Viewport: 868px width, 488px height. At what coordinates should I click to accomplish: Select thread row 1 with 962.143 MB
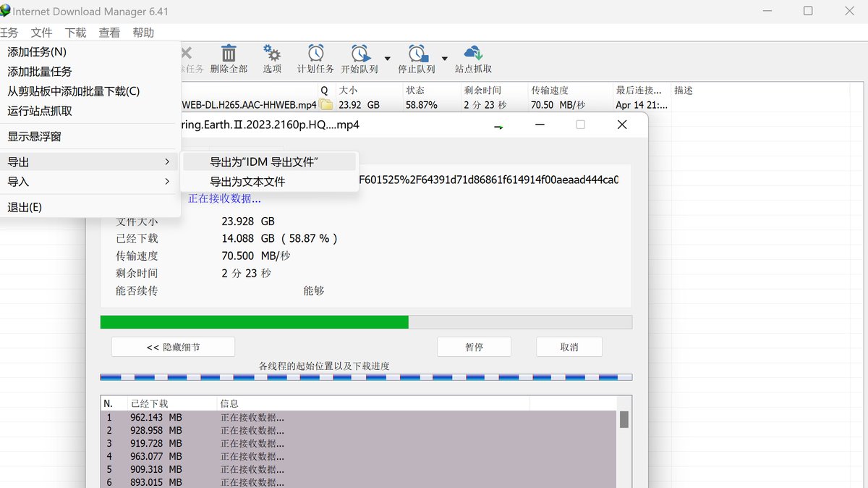[359, 418]
